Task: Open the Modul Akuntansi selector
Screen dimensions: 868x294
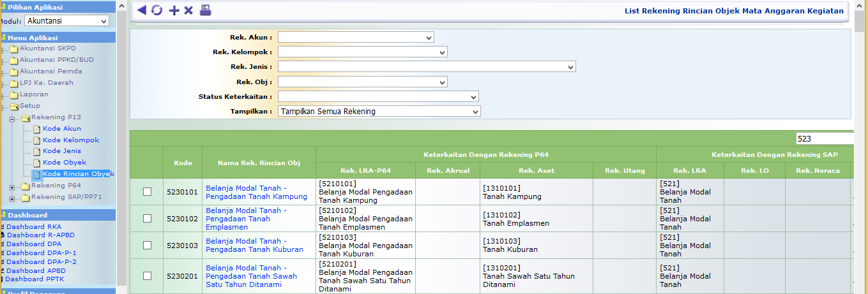Action: point(67,21)
